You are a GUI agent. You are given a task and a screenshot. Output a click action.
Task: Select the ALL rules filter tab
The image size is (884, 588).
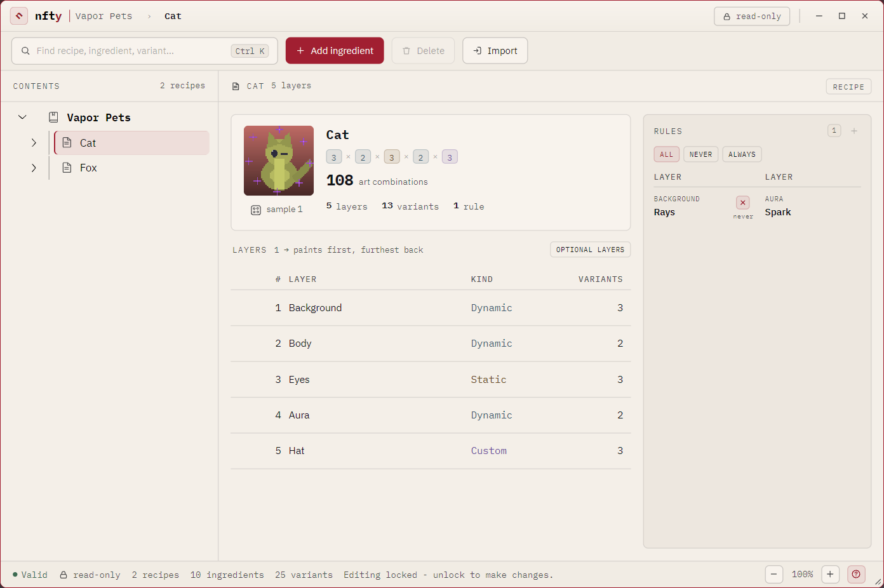click(666, 154)
